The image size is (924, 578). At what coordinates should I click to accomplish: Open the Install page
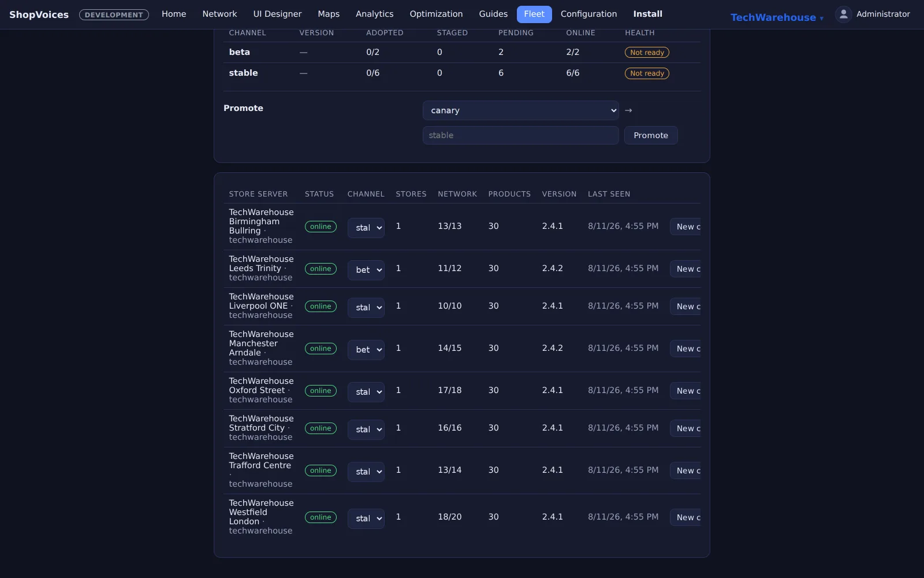pyautogui.click(x=647, y=14)
